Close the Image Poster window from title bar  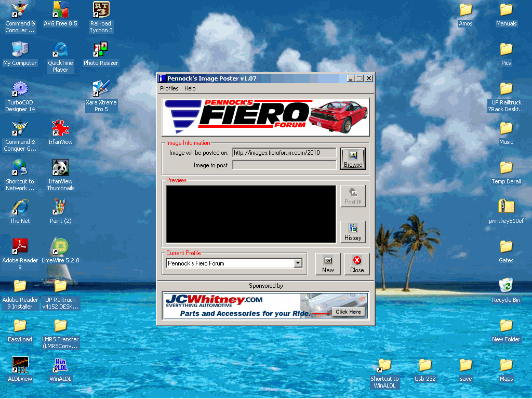(369, 78)
